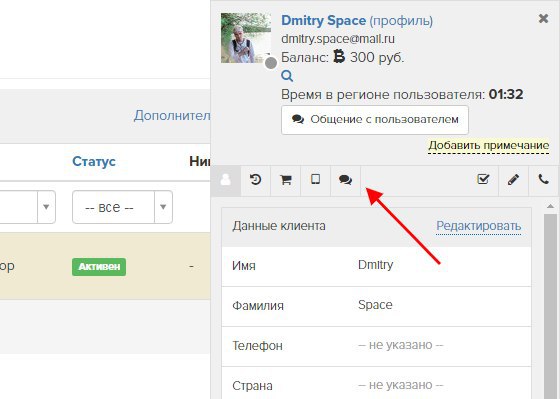This screenshot has width=560, height=399.
Task: Click Редактировать in Данные клиента
Action: [479, 226]
